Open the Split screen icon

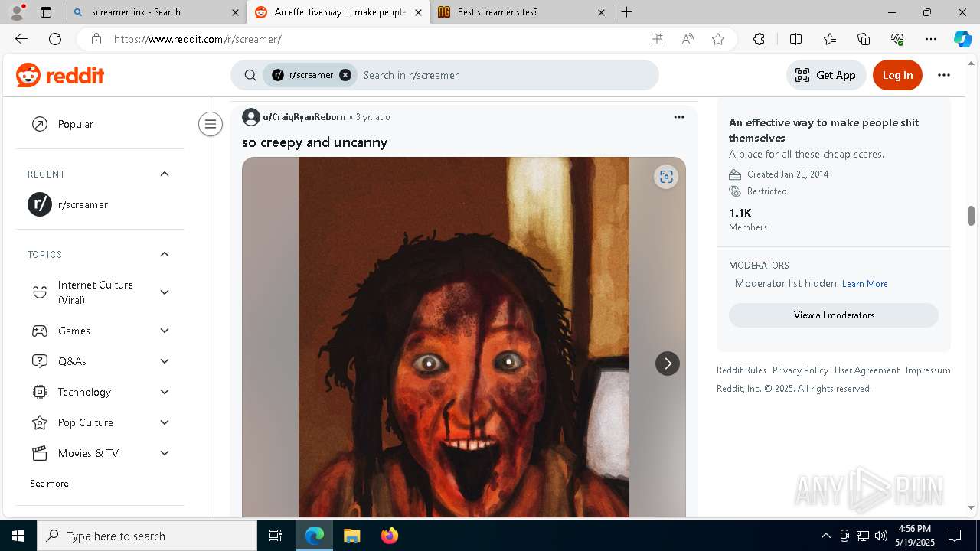(795, 39)
